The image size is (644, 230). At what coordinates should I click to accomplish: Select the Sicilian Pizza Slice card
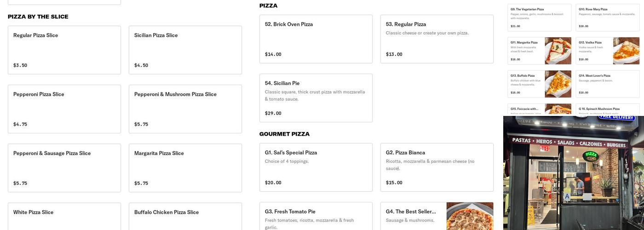[185, 50]
